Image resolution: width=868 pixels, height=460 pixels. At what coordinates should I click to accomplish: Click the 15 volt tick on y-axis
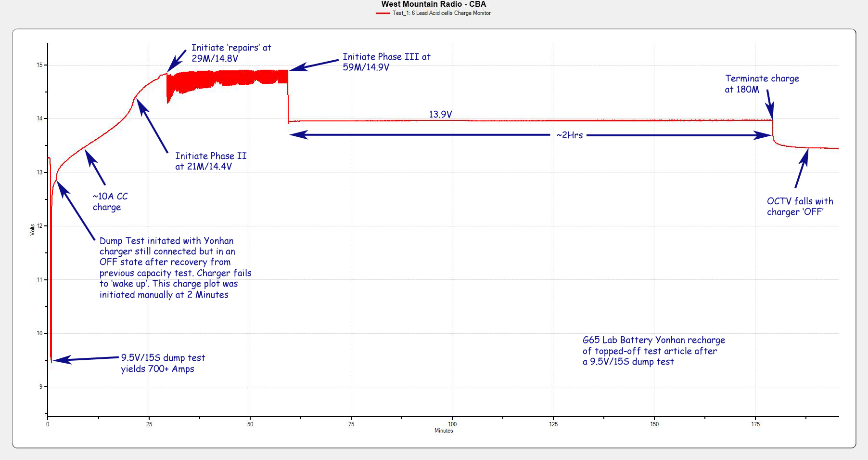click(39, 65)
